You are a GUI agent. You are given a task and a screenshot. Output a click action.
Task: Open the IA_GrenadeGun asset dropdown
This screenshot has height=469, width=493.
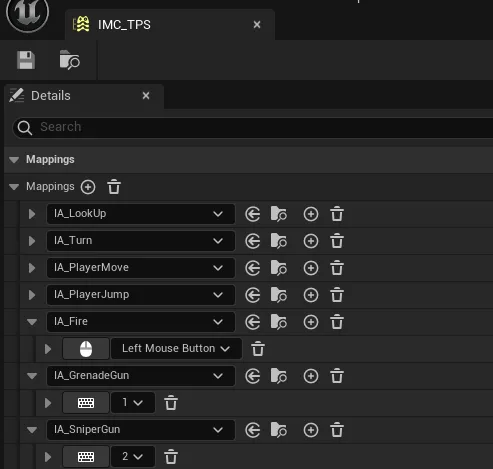coord(141,376)
